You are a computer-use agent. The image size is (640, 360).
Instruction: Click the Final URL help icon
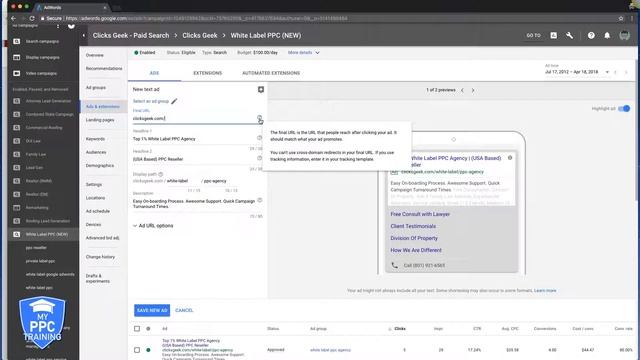259,118
